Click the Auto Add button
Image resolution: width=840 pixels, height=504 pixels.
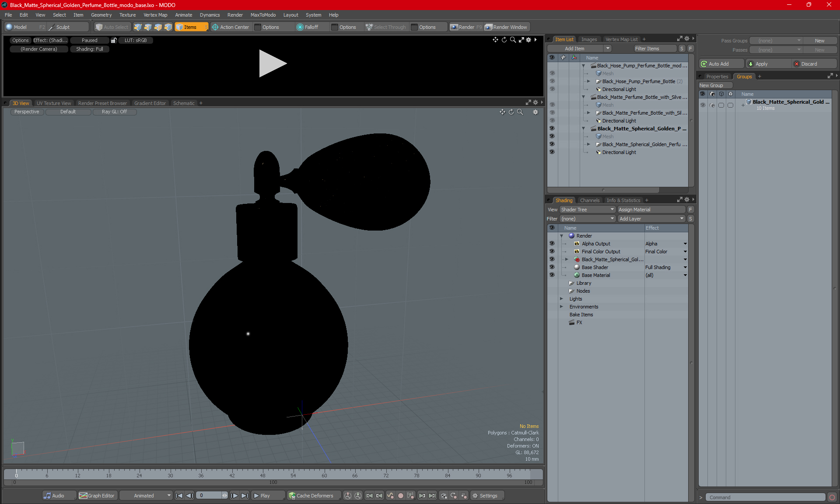(721, 64)
